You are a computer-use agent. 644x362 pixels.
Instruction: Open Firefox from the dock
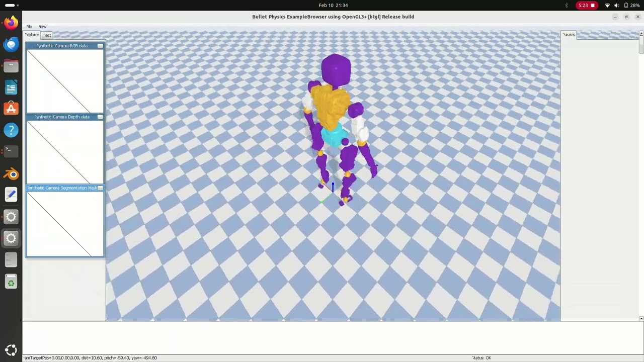click(x=11, y=23)
